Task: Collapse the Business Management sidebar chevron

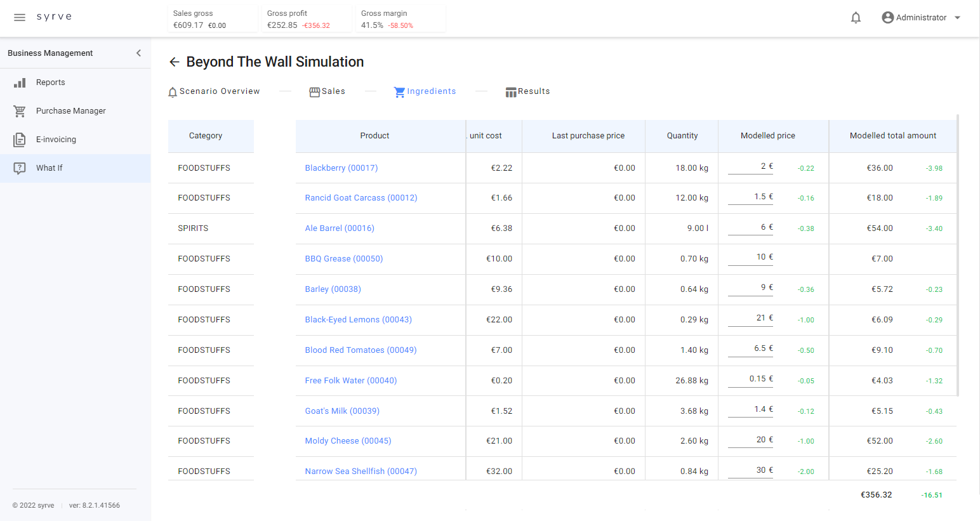Action: 138,53
